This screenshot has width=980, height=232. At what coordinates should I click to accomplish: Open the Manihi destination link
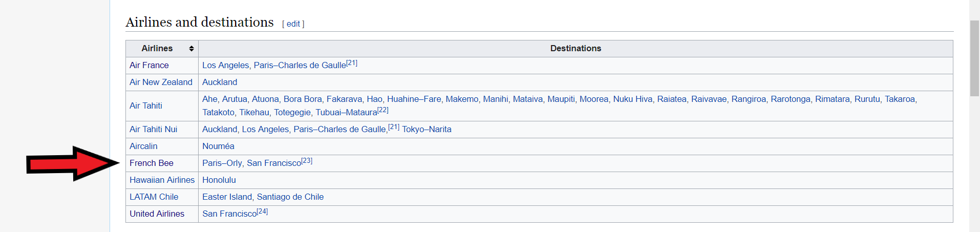pyautogui.click(x=496, y=99)
